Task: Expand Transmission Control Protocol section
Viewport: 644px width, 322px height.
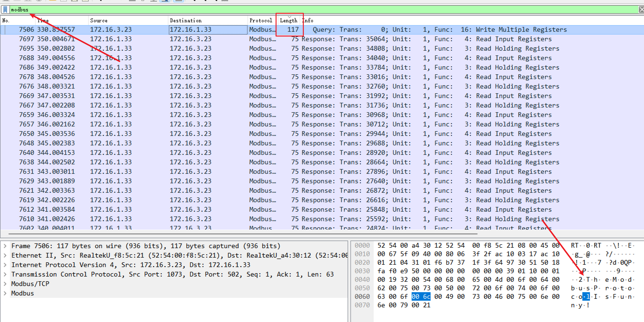Action: (x=5, y=274)
